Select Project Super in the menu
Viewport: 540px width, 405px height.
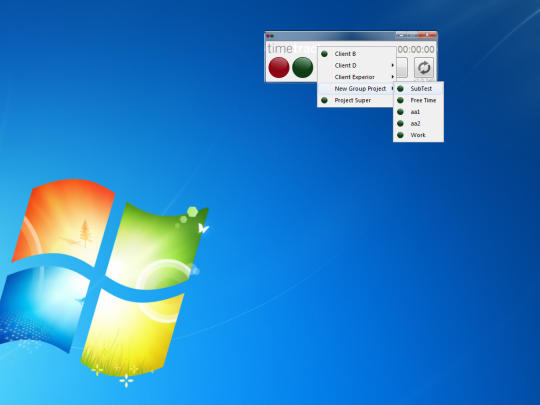pyautogui.click(x=356, y=100)
